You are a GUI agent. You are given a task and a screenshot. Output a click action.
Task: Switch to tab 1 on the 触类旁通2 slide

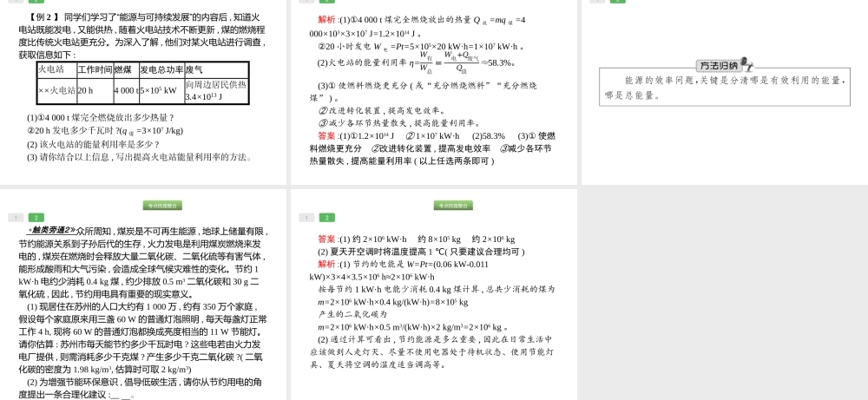tap(16, 218)
